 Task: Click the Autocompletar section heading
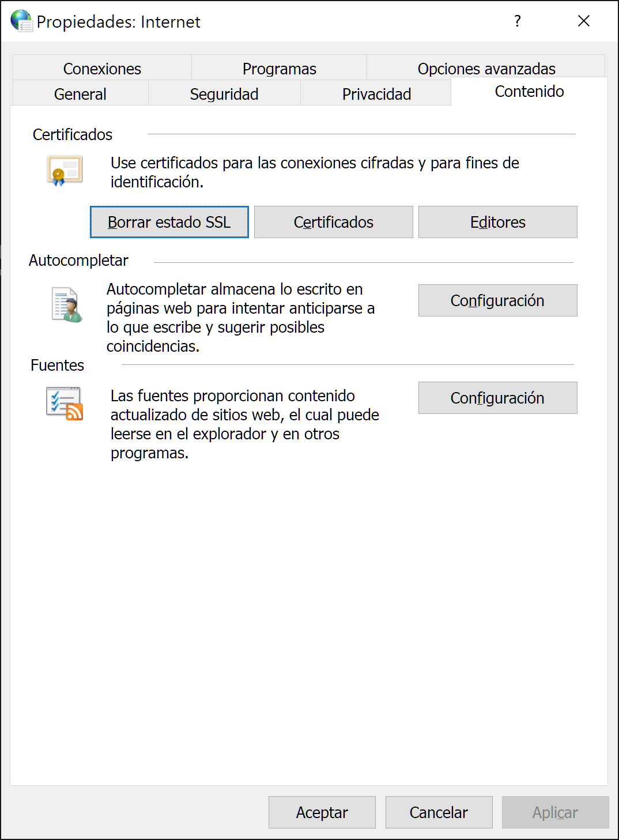78,261
